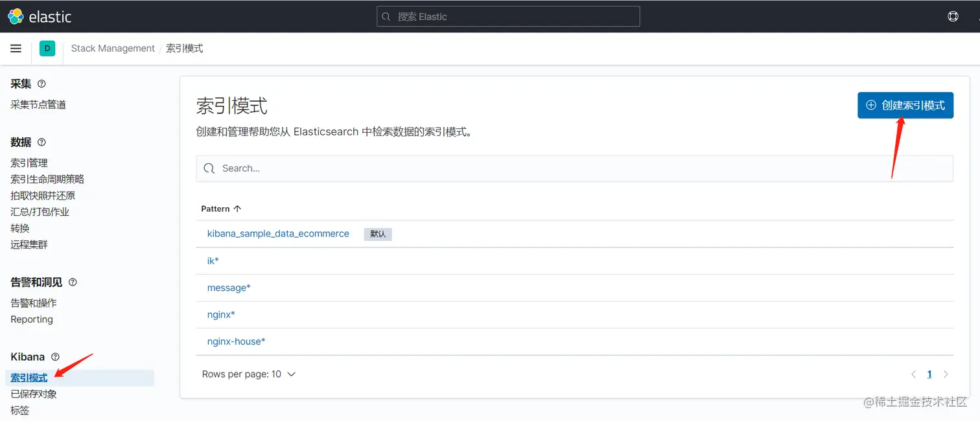
Task: Click help icon next to 采集
Action: click(41, 84)
